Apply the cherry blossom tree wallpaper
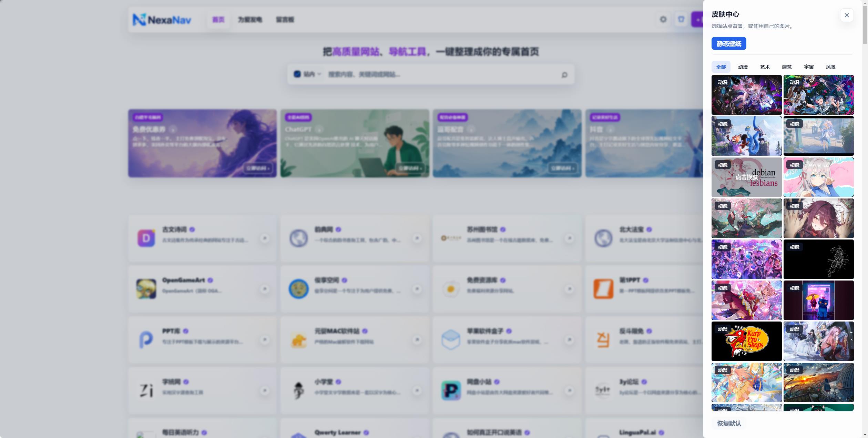This screenshot has width=868, height=438. pyautogui.click(x=747, y=218)
